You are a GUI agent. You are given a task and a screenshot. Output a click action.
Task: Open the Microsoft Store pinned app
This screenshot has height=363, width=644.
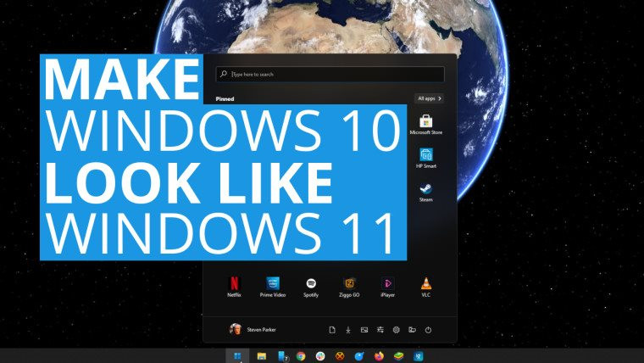[x=426, y=125]
